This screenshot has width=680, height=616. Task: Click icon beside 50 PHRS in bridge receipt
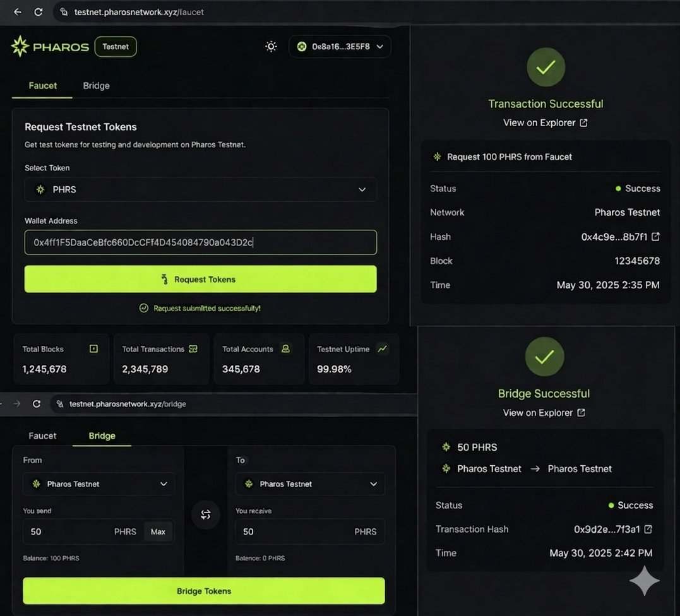(446, 447)
